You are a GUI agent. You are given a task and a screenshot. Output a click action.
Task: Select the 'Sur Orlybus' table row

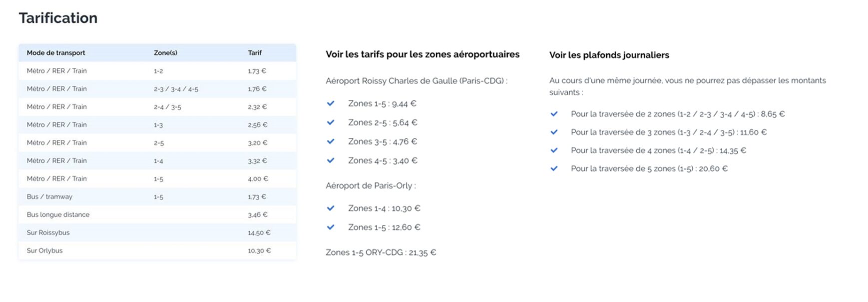tap(157, 250)
